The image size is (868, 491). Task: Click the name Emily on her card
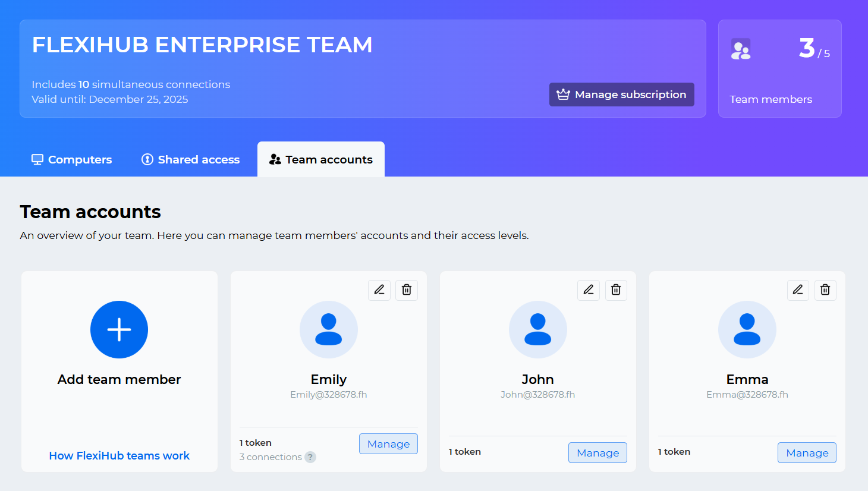pos(329,379)
